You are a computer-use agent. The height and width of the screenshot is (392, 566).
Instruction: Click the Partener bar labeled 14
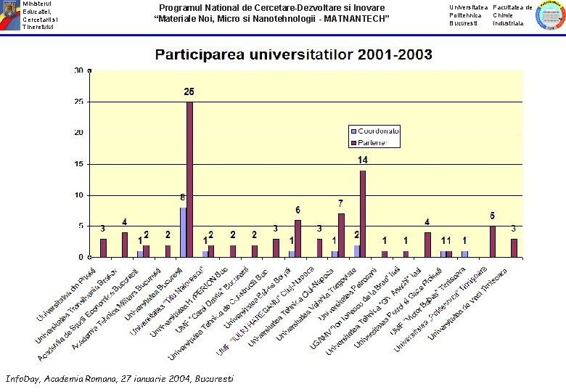(363, 213)
